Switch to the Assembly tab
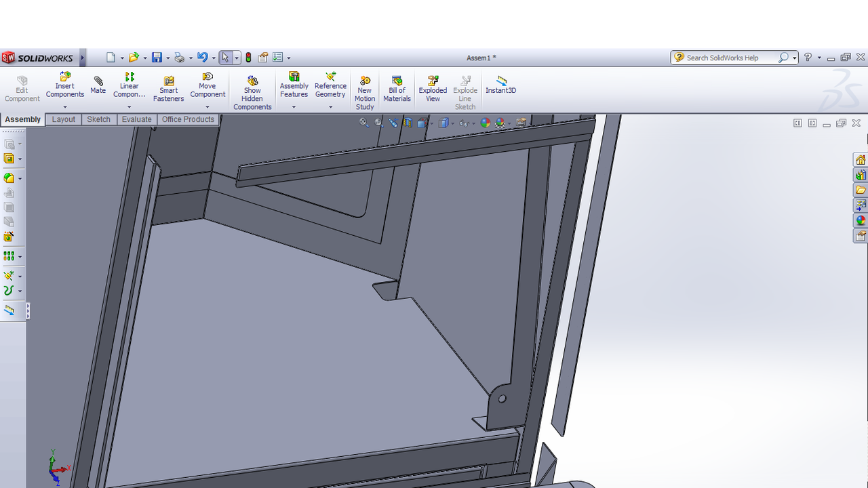 [x=23, y=119]
